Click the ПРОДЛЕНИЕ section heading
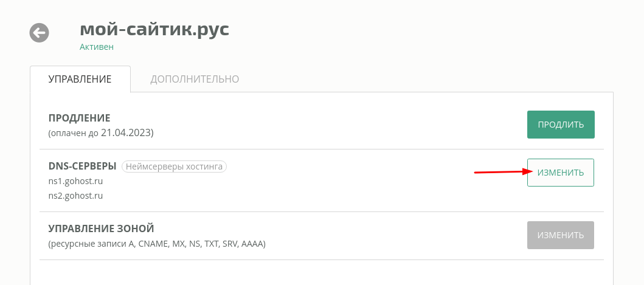644x285 pixels. 79,118
